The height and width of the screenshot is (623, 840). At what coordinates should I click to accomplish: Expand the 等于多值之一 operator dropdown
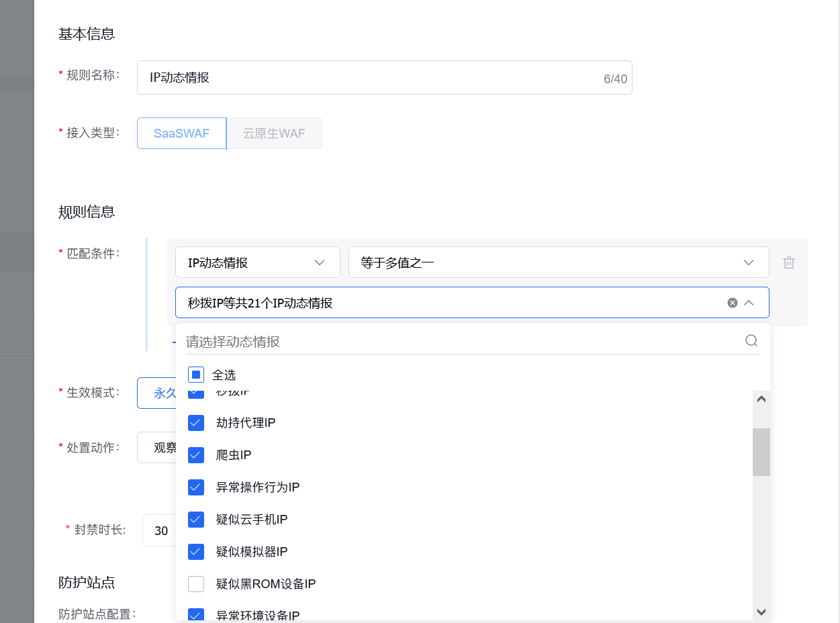[558, 262]
